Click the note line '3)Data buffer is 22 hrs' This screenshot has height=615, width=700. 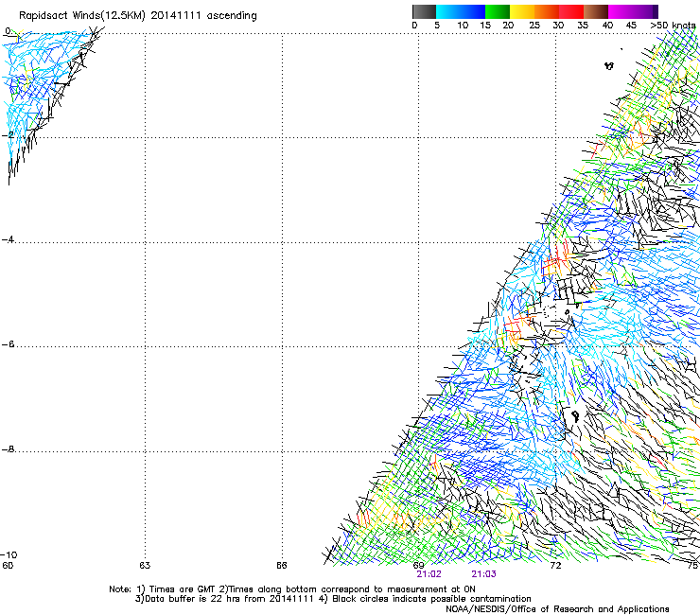pos(333,599)
